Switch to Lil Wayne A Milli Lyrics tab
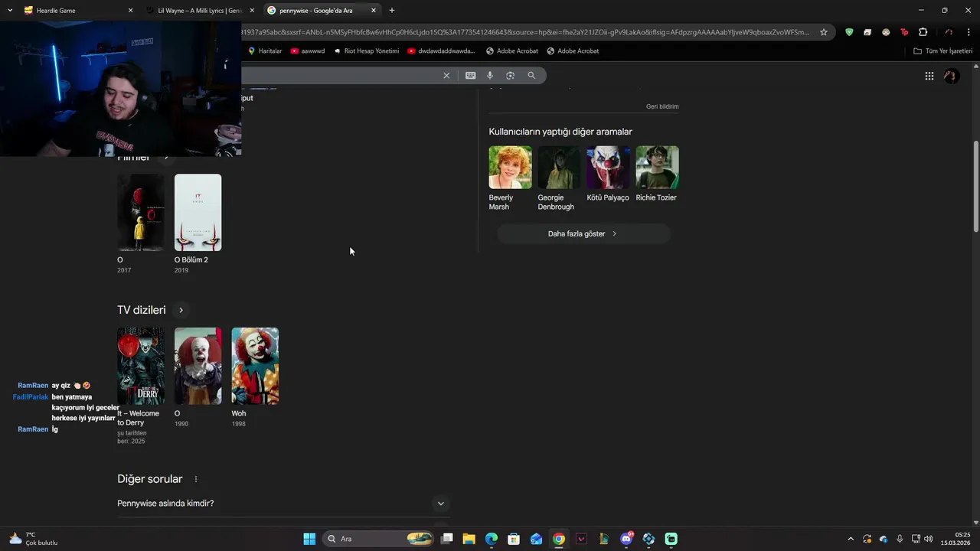 199,11
